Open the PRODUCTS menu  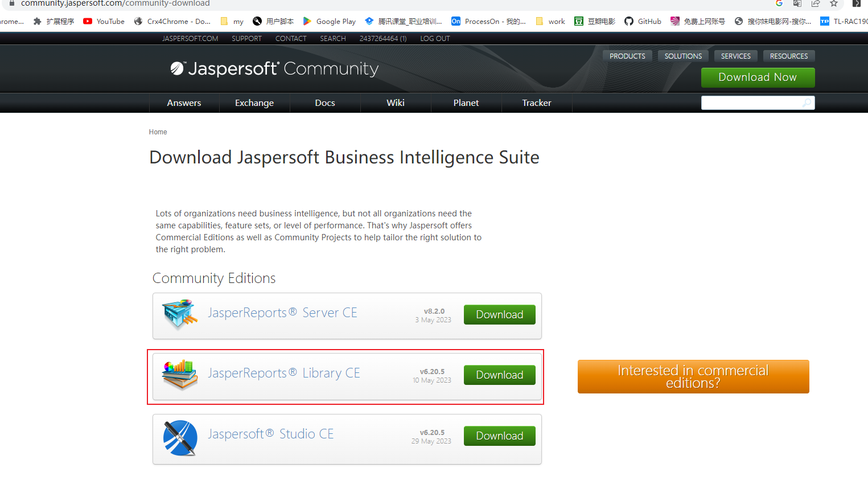coord(627,56)
